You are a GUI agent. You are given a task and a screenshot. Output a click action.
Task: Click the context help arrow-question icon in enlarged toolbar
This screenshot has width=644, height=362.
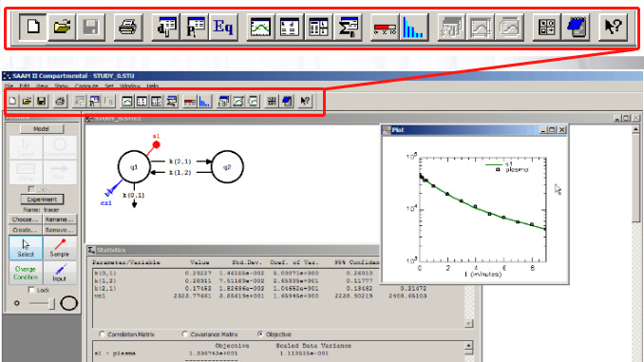click(614, 28)
